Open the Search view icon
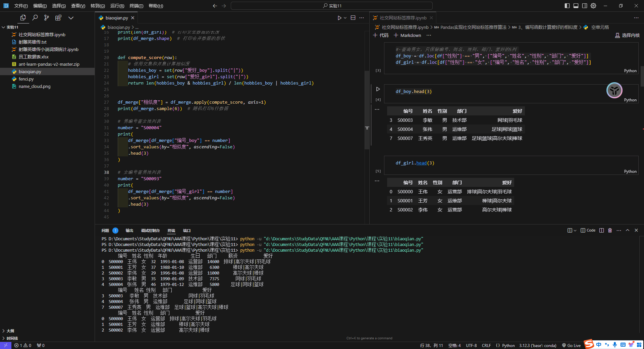Viewport: 644px width, 349px height. [35, 18]
